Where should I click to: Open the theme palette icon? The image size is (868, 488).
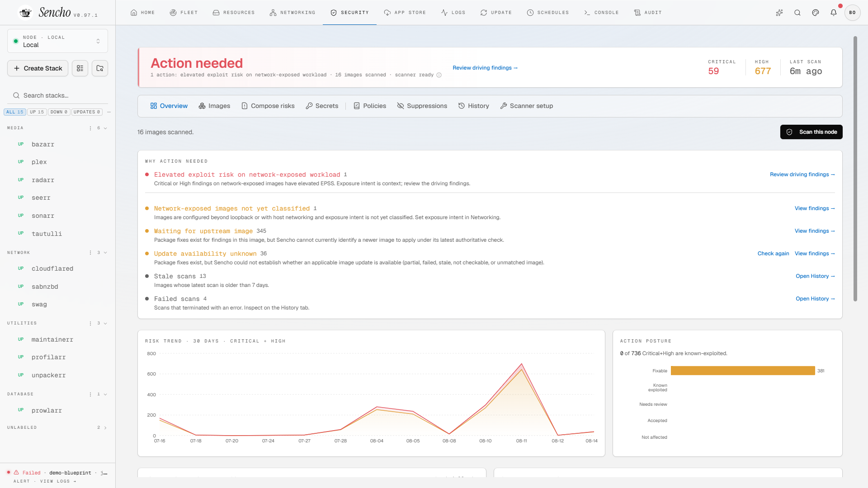[x=816, y=13]
